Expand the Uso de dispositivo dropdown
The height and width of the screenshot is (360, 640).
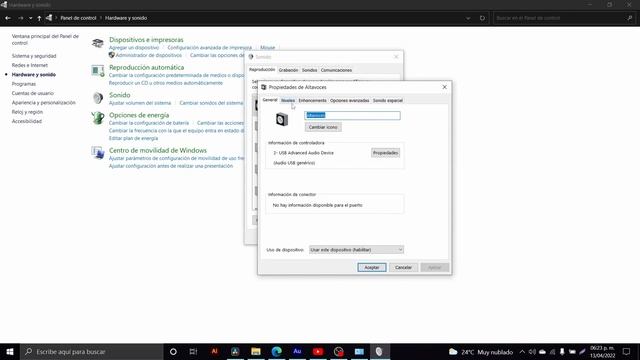[x=356, y=250]
